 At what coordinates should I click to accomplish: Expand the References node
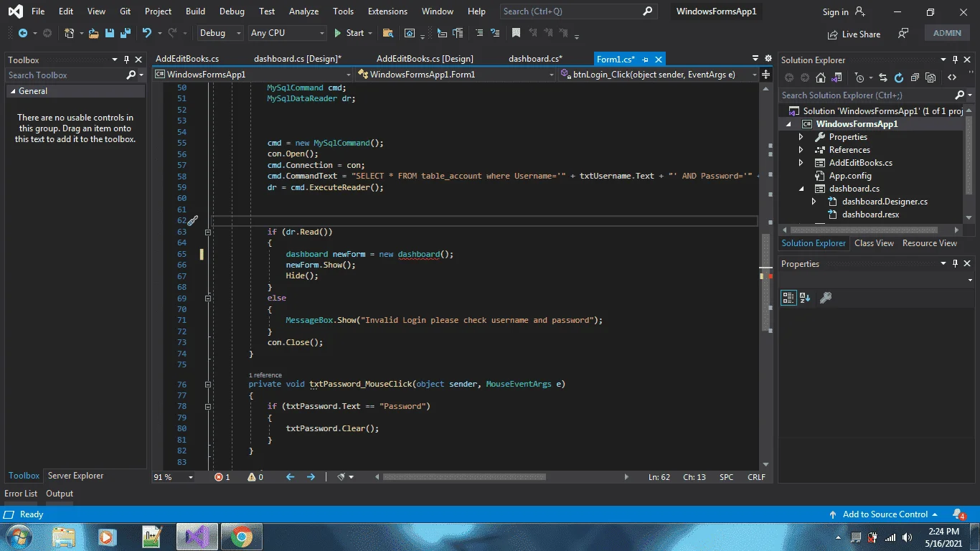pos(801,150)
